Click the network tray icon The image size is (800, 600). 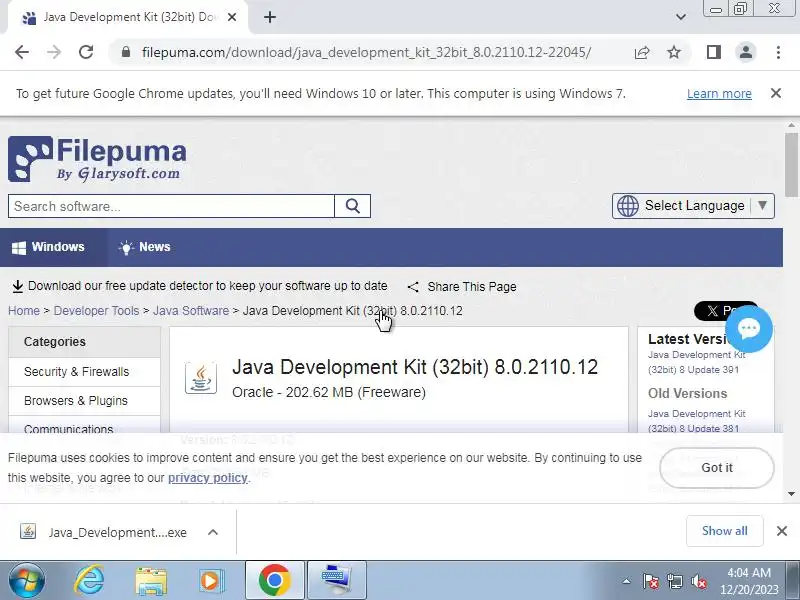[674, 581]
